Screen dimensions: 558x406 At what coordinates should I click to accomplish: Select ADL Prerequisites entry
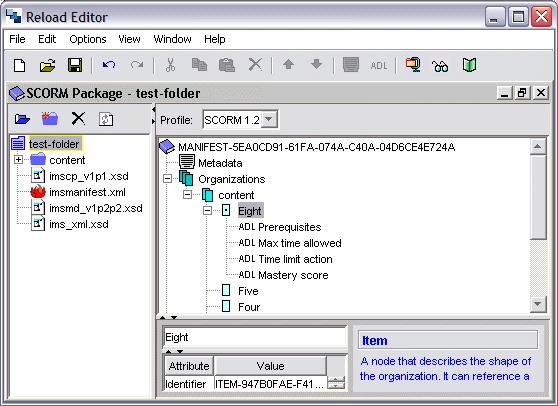click(280, 227)
